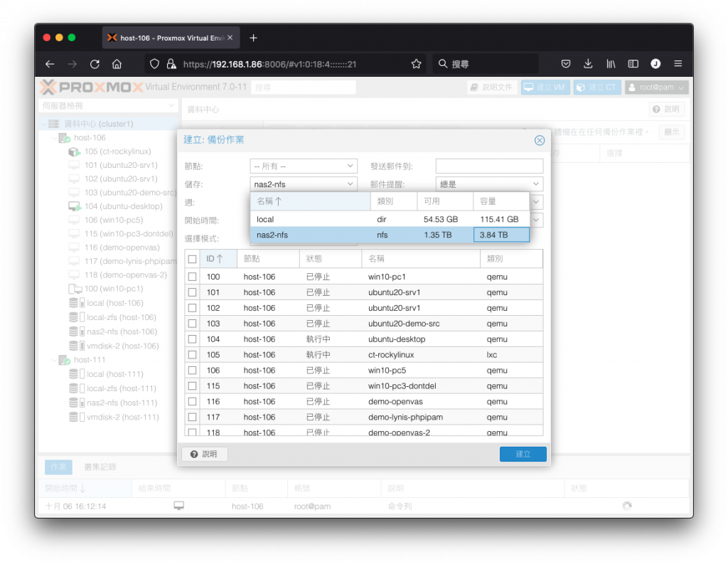Check the box for VM 106 win10-pc5
This screenshot has height=564, width=728.
tap(192, 371)
